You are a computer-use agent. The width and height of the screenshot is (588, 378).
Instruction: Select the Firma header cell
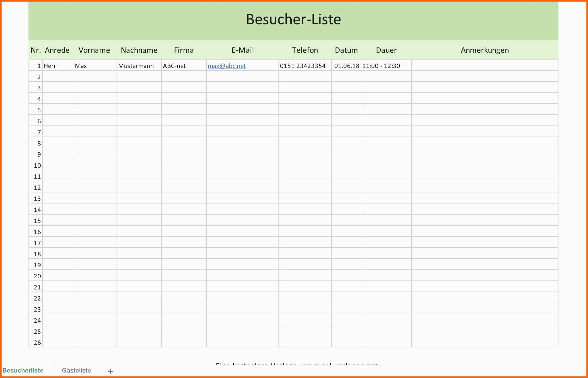pyautogui.click(x=184, y=50)
